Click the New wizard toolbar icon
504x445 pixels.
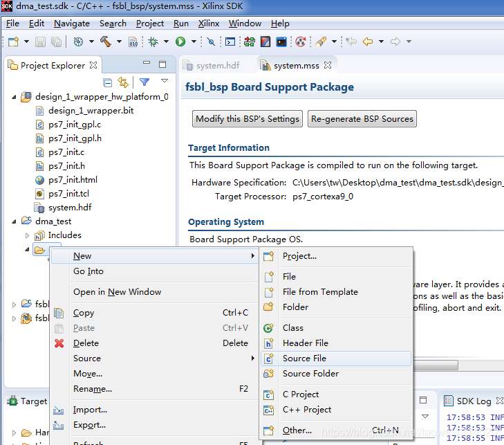pyautogui.click(x=14, y=42)
